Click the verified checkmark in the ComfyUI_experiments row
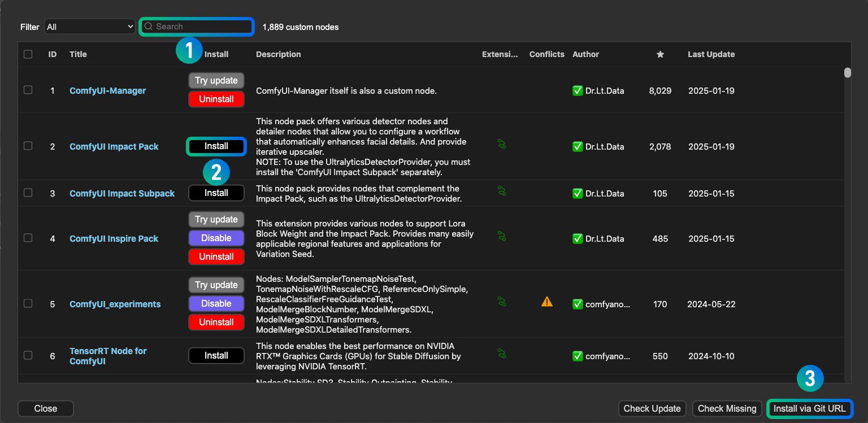This screenshot has height=423, width=868. [578, 304]
